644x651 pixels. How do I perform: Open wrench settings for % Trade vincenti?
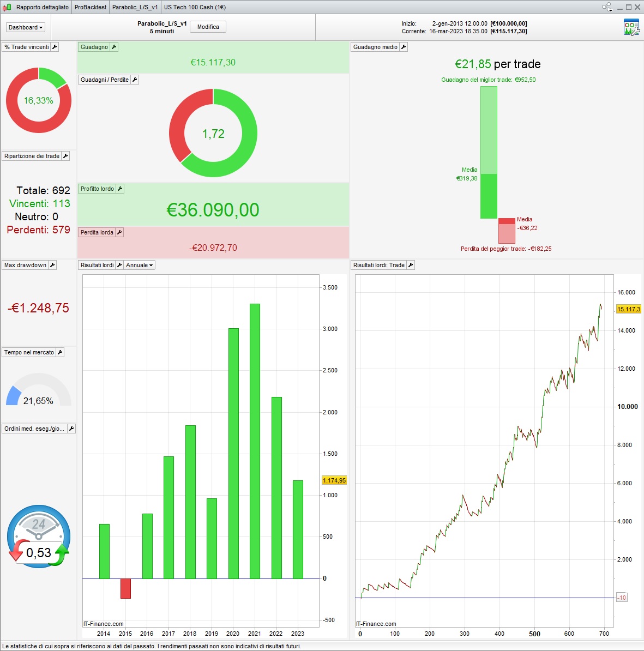click(55, 47)
